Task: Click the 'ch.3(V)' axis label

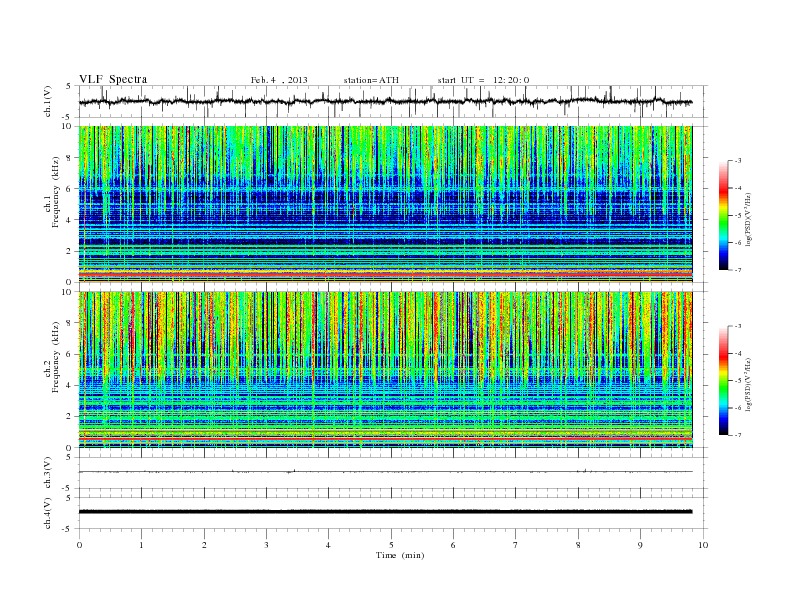Action: point(48,473)
